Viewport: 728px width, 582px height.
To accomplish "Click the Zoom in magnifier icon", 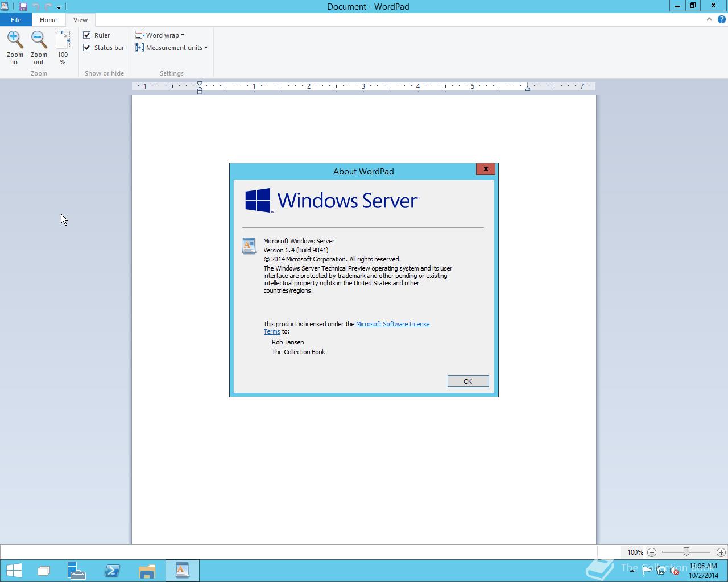I will click(x=15, y=40).
